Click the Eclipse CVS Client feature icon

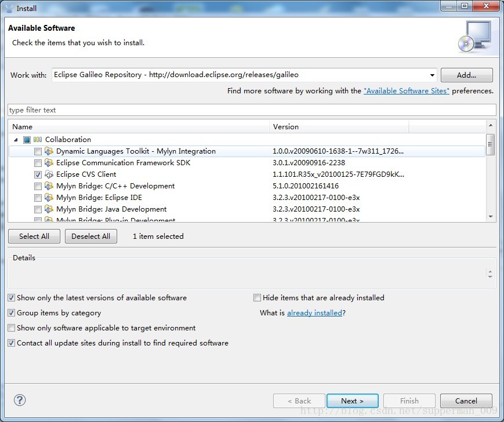point(49,174)
